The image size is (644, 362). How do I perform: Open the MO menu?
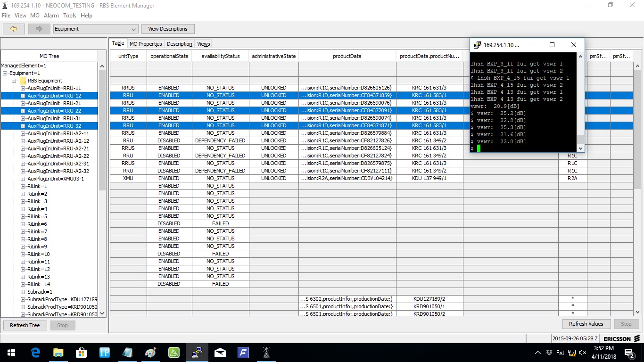[35, 16]
